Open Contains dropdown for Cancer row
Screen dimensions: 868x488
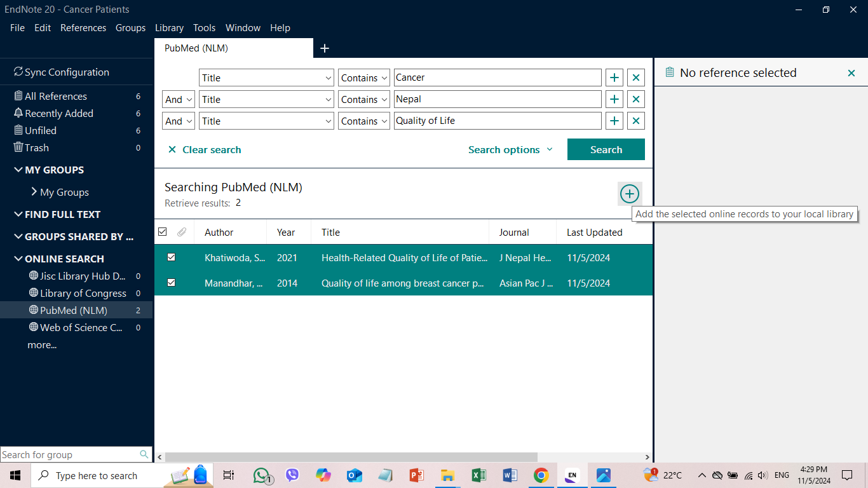tap(363, 78)
